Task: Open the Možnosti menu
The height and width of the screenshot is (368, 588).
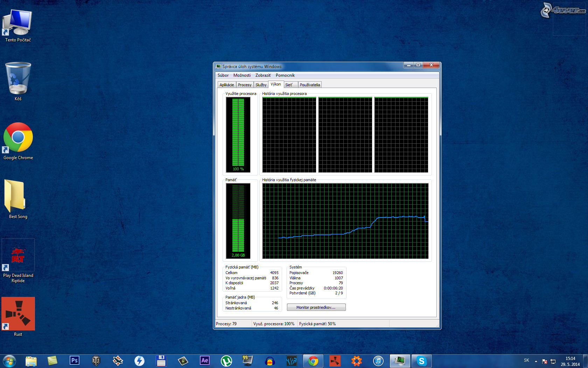Action: pos(242,75)
